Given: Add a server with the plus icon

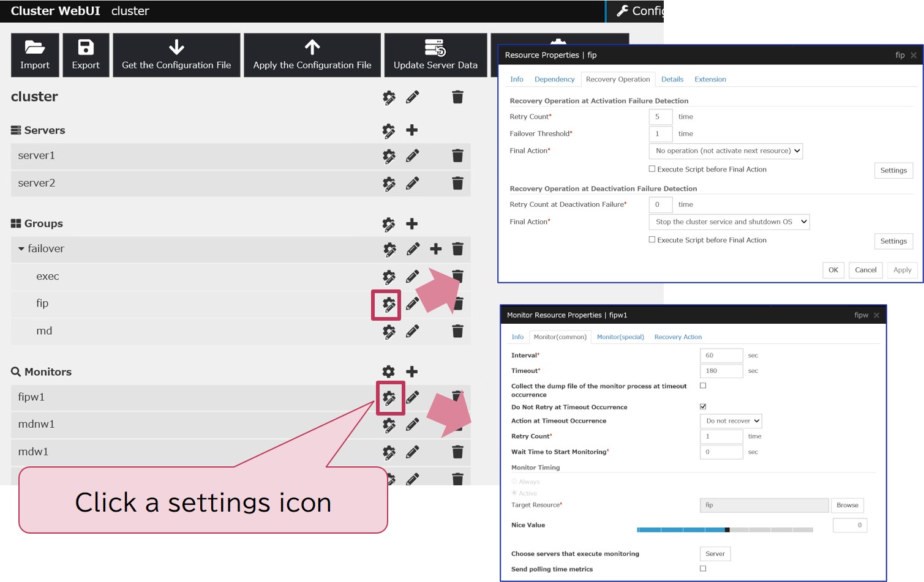Looking at the screenshot, I should 412,130.
